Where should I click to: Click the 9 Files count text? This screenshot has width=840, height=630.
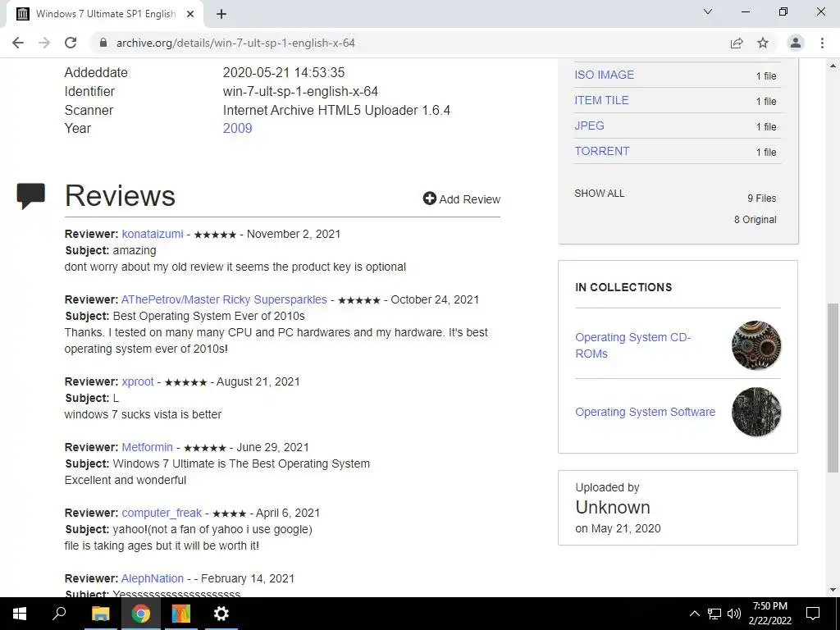tap(762, 199)
